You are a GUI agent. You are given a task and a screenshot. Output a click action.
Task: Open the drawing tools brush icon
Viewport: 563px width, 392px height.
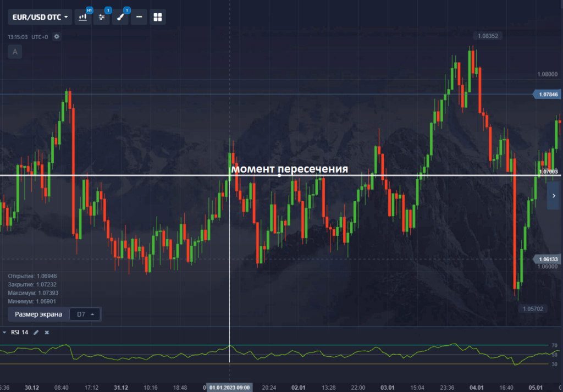pos(120,17)
